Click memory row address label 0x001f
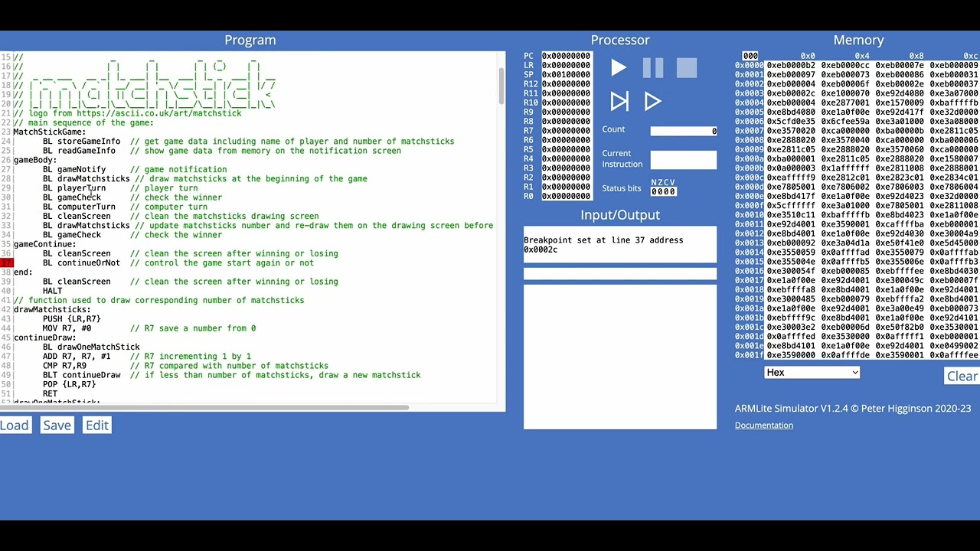Viewport: 980px width, 551px height. click(749, 355)
